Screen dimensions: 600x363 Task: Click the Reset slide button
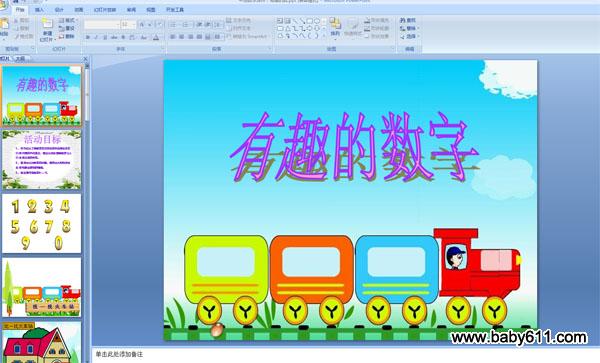67,28
